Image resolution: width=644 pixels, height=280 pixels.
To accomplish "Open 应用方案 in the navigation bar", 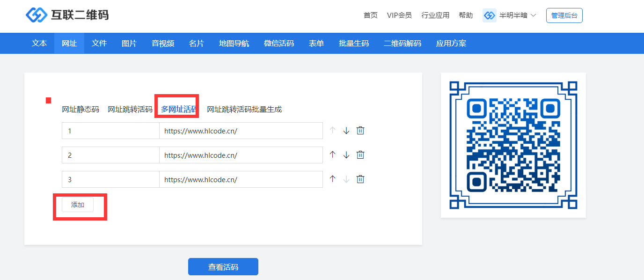I will 451,44.
